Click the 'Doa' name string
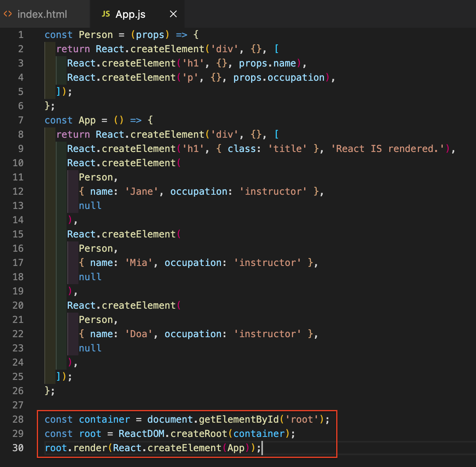 pos(139,334)
